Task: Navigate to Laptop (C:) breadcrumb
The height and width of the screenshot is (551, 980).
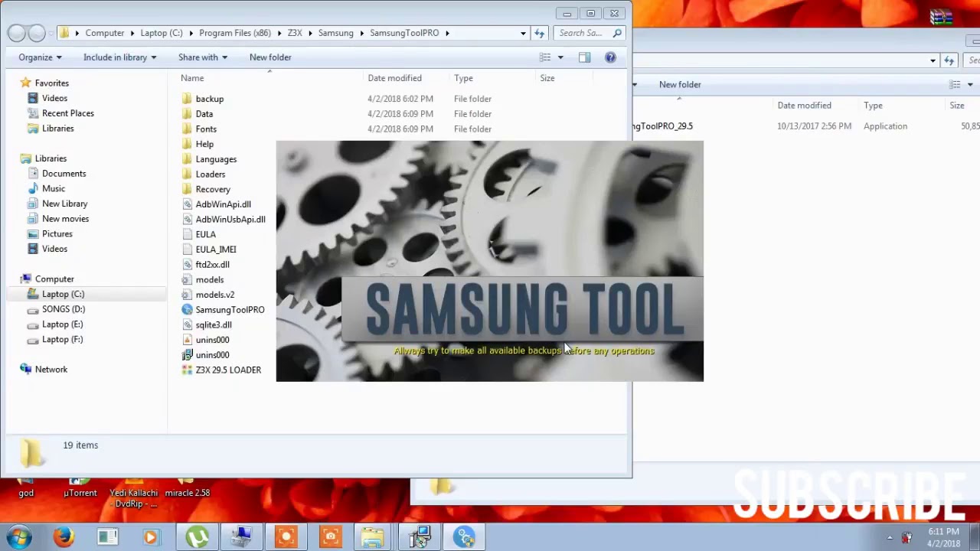Action: pyautogui.click(x=162, y=33)
